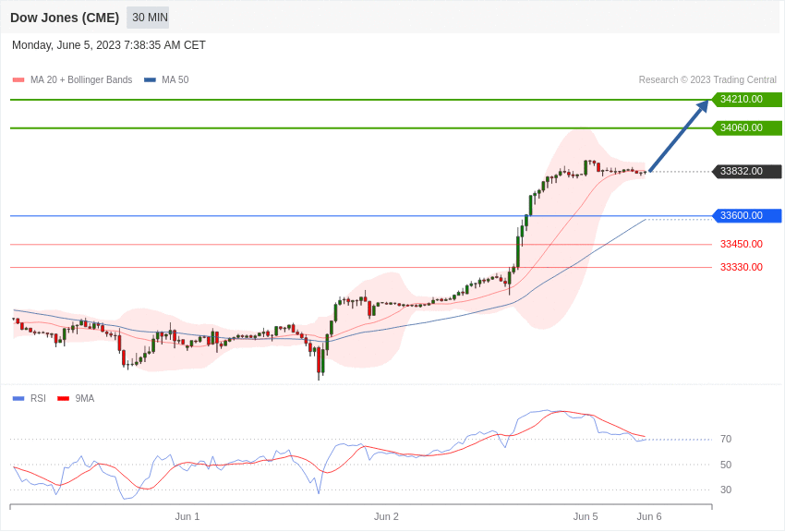Click the 33450.00 support level label
The height and width of the screenshot is (532, 785).
pyautogui.click(x=742, y=244)
